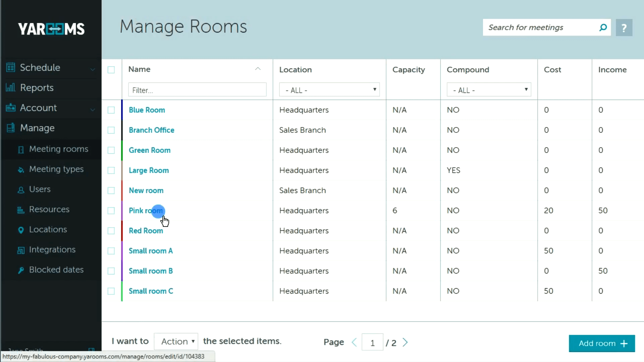Viewport: 644px width, 362px height.
Task: Select the Schedule calendar icon
Action: pos(10,67)
